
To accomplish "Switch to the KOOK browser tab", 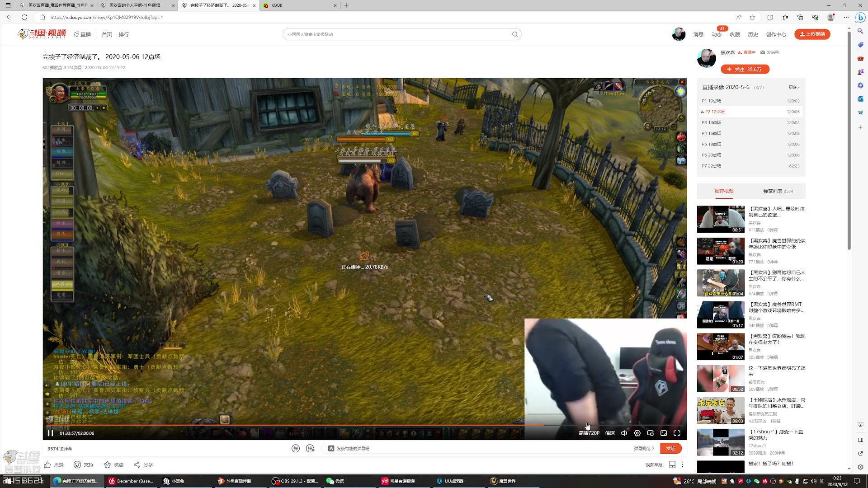I will click(298, 5).
